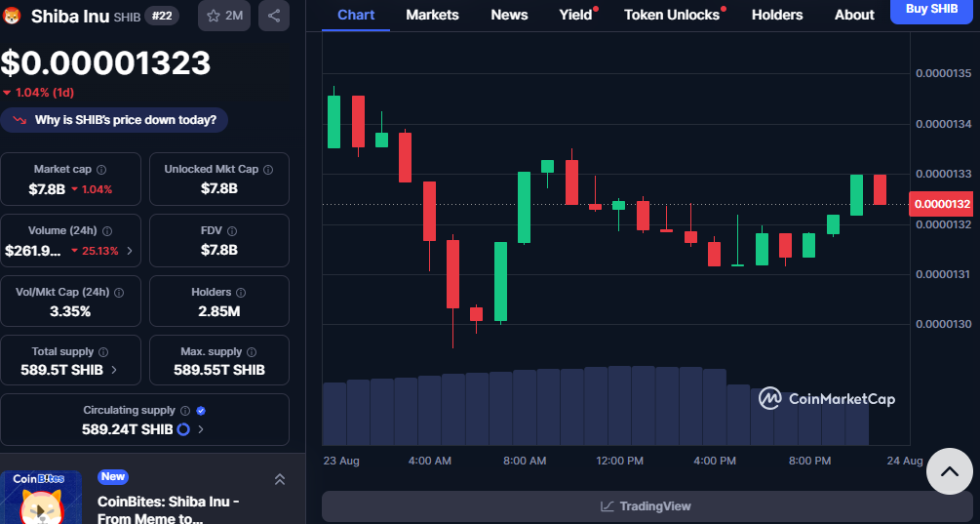
Task: Click the 0.0000135 price axis label
Action: pos(944,74)
